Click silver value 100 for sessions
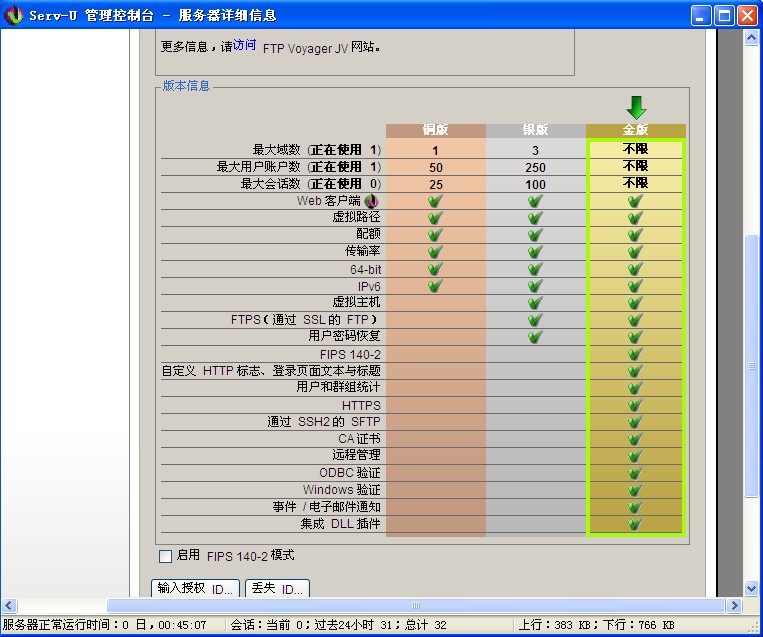The image size is (763, 637). pyautogui.click(x=535, y=184)
